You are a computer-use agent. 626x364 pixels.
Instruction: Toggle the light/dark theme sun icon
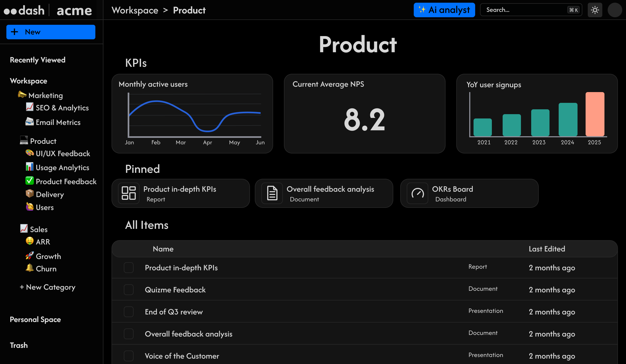595,10
